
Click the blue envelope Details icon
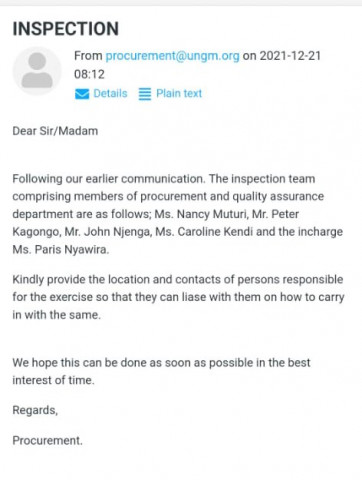tap(82, 94)
